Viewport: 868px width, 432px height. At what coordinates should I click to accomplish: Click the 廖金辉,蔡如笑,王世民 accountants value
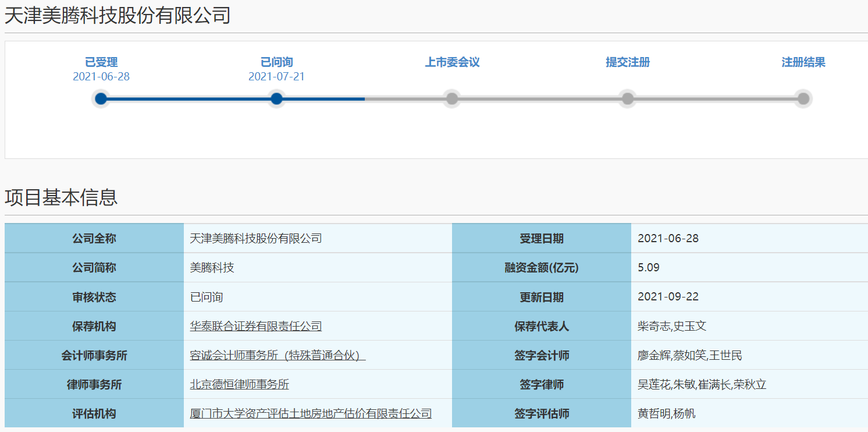pos(690,355)
